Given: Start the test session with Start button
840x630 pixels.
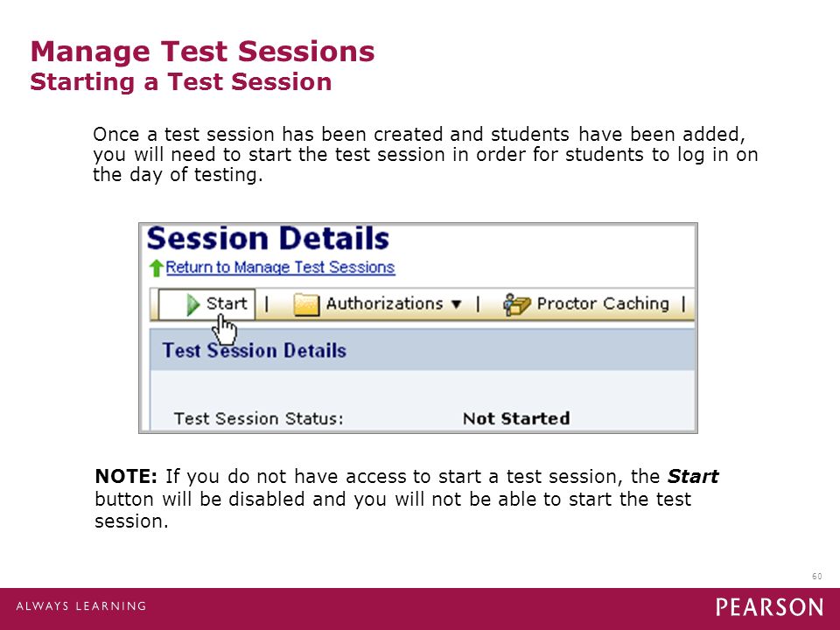Looking at the screenshot, I should point(206,304).
